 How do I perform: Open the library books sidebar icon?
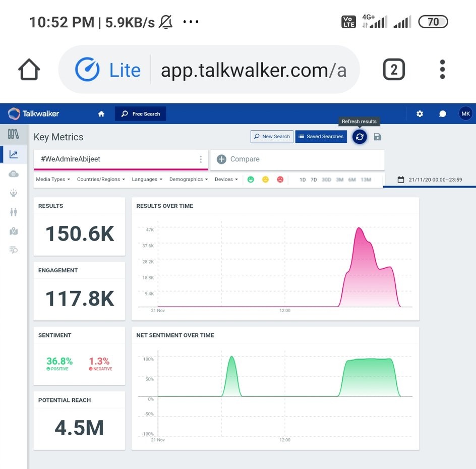point(13,134)
